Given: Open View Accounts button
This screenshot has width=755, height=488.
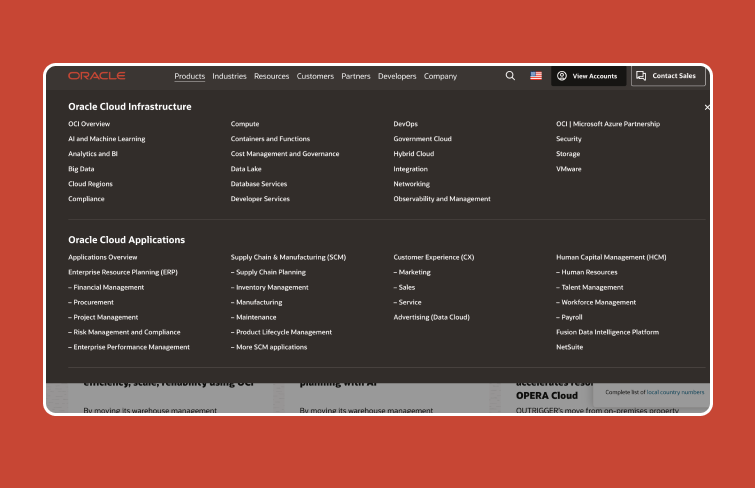Looking at the screenshot, I should pos(588,76).
